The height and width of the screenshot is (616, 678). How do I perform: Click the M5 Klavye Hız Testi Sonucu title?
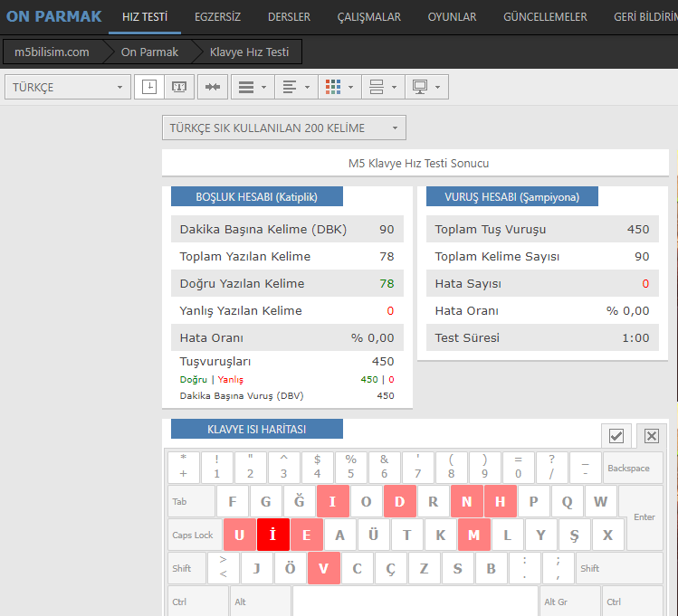(x=418, y=164)
